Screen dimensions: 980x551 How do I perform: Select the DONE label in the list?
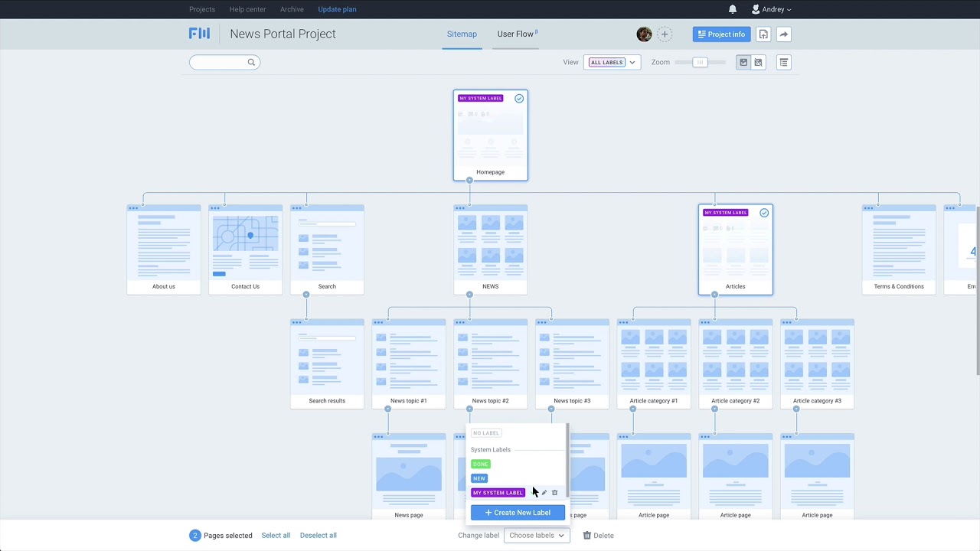click(x=481, y=465)
